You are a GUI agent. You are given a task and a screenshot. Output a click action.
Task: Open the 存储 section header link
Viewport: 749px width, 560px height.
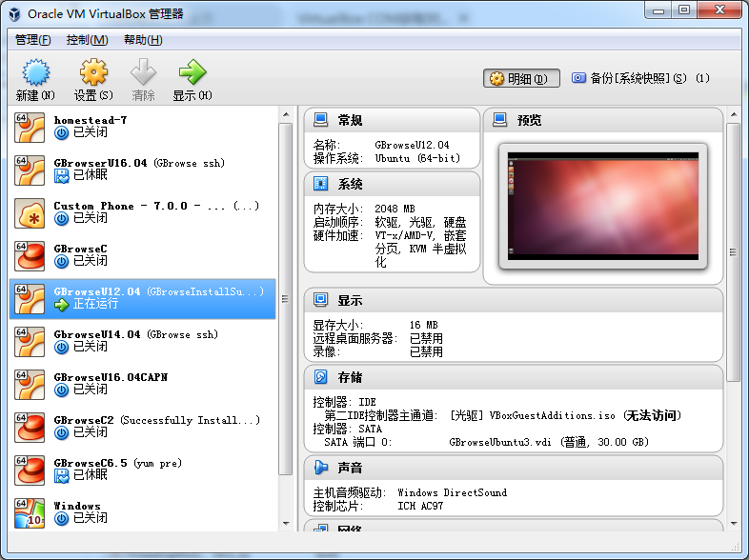[x=350, y=377]
